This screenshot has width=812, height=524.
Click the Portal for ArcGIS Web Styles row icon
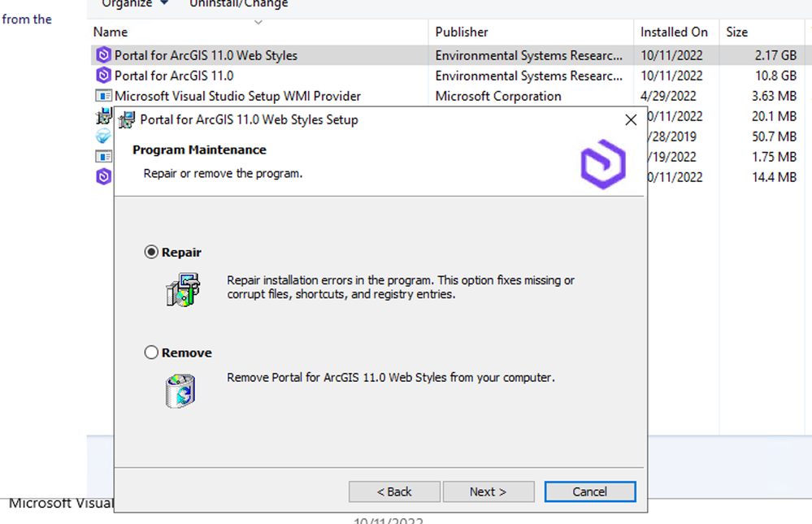pos(103,56)
